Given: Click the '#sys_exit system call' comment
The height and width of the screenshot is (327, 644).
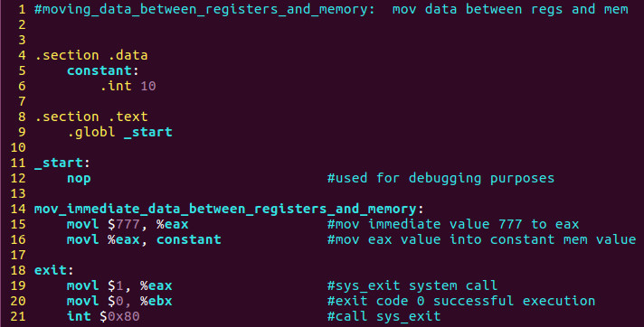Looking at the screenshot, I should coord(412,285).
